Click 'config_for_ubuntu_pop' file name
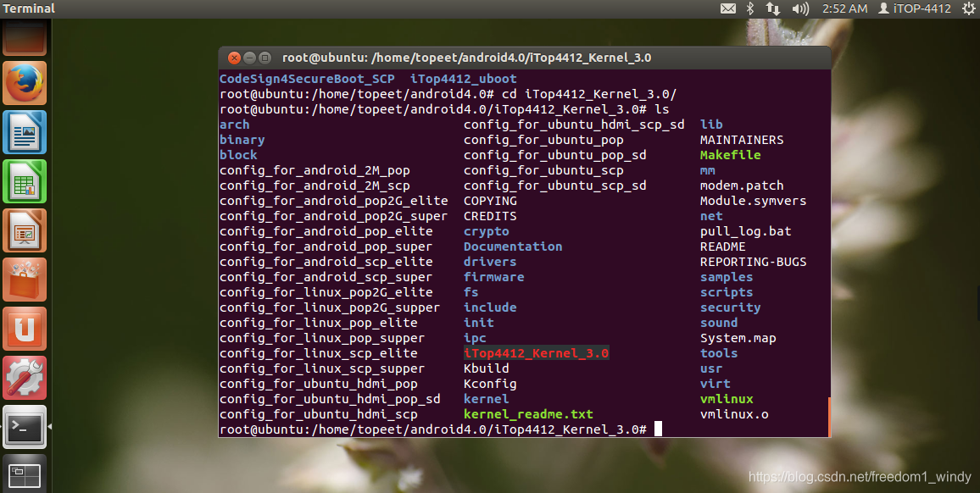Viewport: 980px width, 493px height. [543, 140]
